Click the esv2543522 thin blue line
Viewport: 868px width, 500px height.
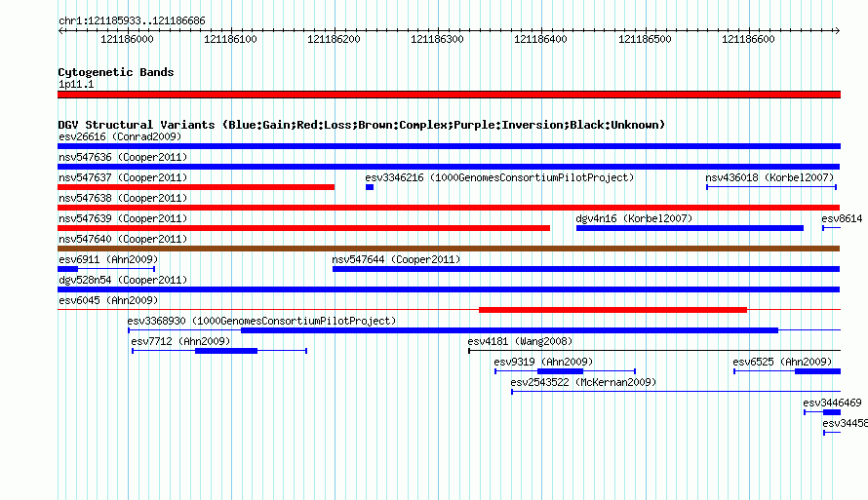pyautogui.click(x=676, y=392)
